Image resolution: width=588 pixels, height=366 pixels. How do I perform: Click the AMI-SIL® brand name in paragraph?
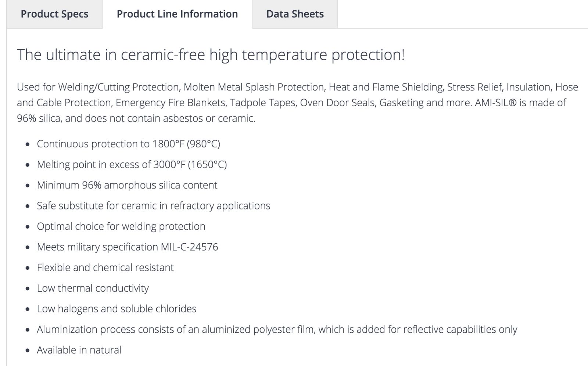click(x=496, y=103)
